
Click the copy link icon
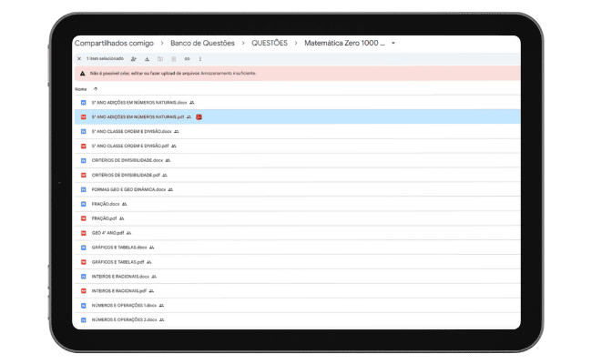pyautogui.click(x=187, y=58)
